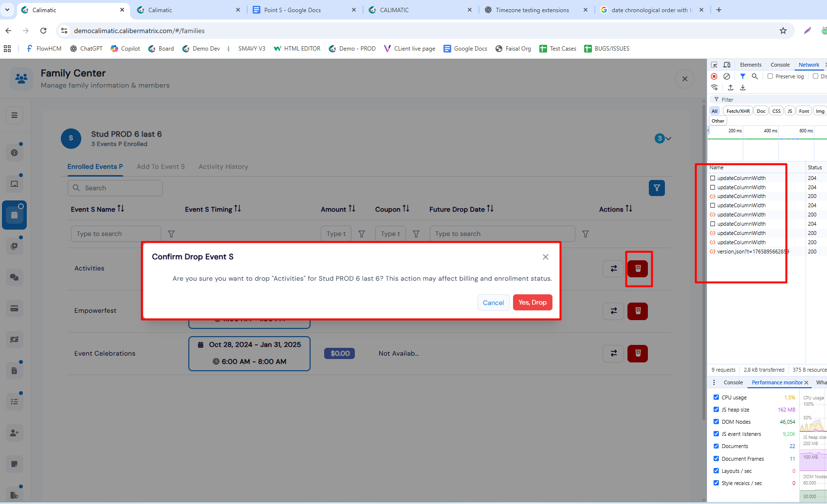Open Future Drop Date filter options
This screenshot has width=827, height=504.
tap(586, 234)
